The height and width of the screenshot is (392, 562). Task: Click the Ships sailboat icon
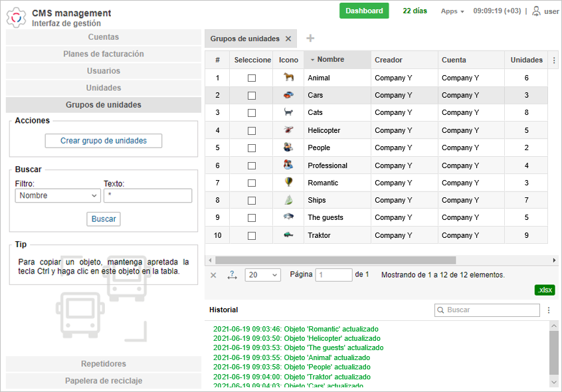(x=288, y=199)
